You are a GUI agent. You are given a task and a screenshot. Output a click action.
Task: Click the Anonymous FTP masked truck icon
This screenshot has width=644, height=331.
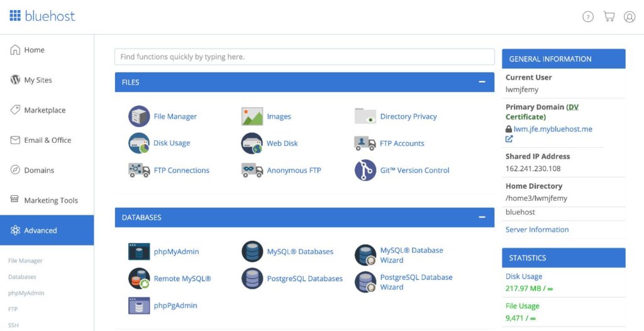(252, 171)
